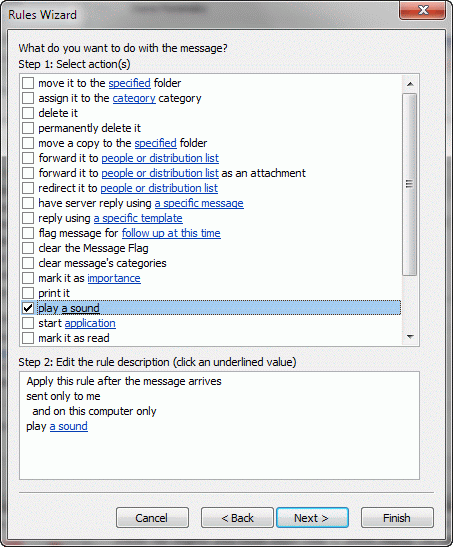Click the 'a specific template' link

(x=138, y=218)
